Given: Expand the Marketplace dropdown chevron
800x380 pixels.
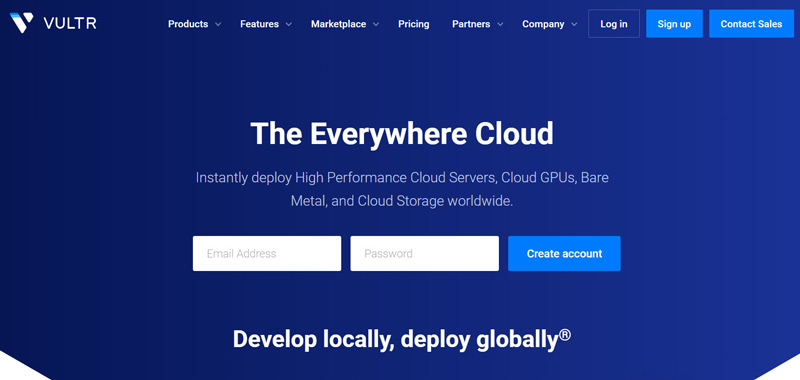Looking at the screenshot, I should tap(376, 24).
